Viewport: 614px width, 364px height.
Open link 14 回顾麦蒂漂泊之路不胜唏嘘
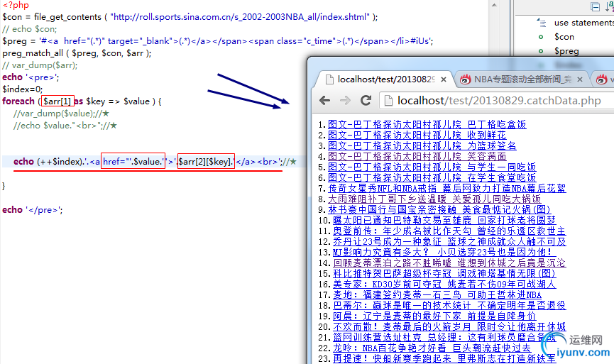[449, 263]
